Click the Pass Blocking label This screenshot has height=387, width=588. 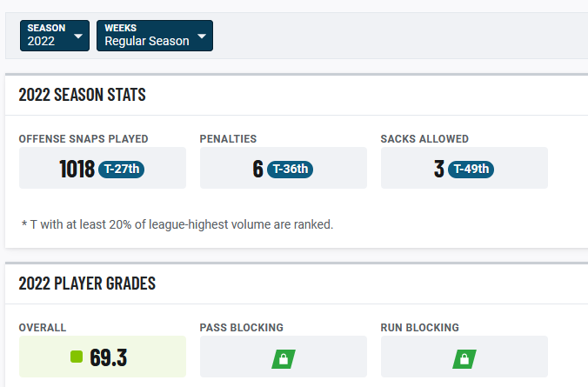[x=242, y=328]
